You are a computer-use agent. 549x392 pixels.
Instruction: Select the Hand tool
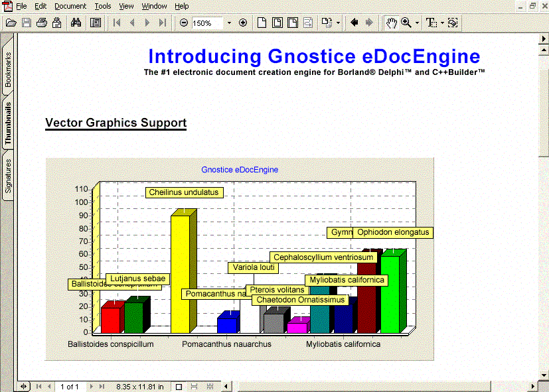pos(392,23)
